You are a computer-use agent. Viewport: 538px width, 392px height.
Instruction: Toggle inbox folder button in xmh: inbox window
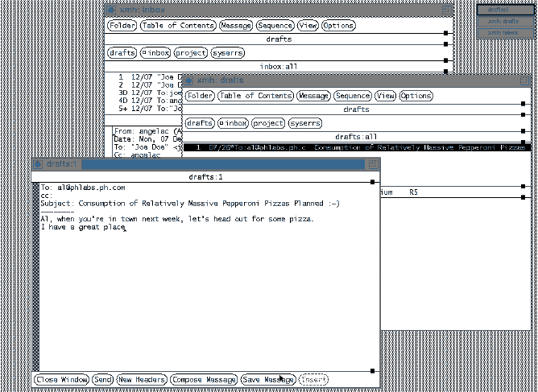[155, 53]
